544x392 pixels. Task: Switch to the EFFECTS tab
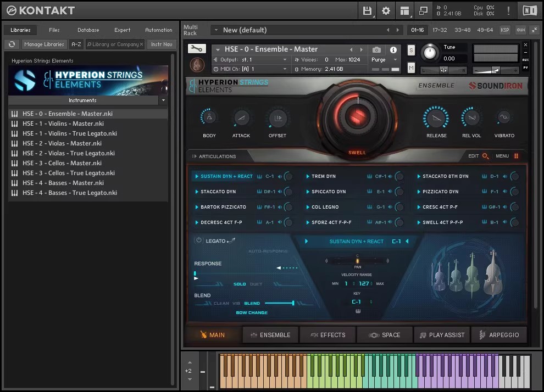327,335
